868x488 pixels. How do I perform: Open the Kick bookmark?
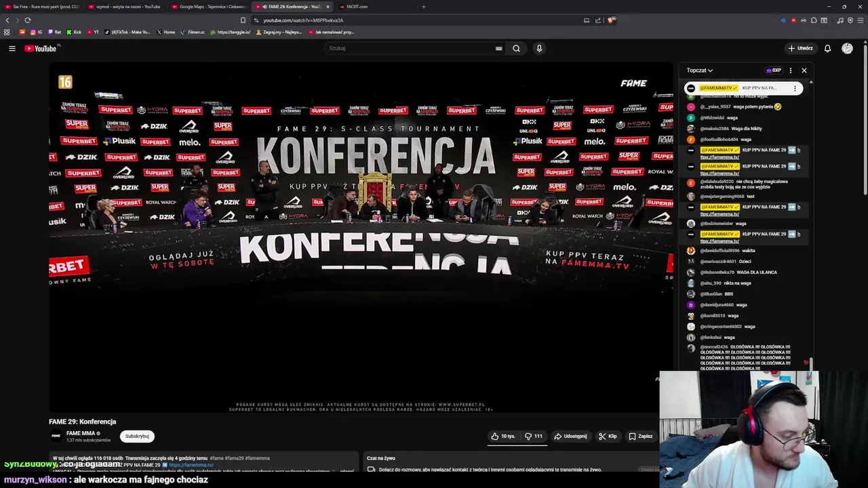coord(74,32)
